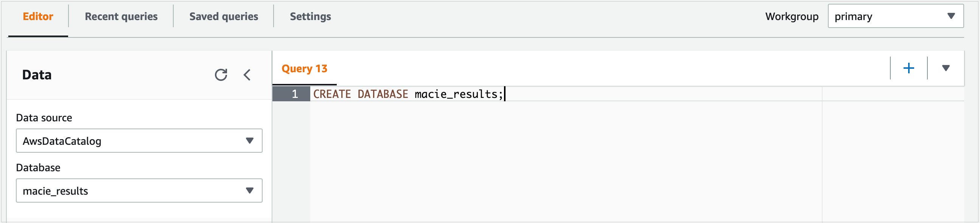Open the Settings tab
The image size is (980, 223).
[x=310, y=16]
